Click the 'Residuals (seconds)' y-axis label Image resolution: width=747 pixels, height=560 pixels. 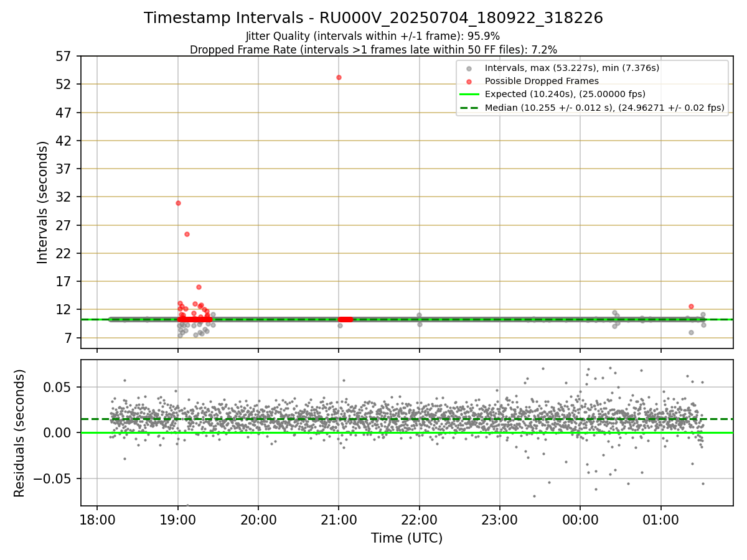20,433
